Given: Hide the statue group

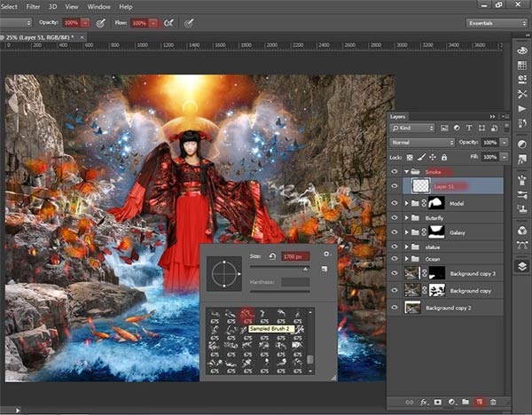Looking at the screenshot, I should 394,247.
